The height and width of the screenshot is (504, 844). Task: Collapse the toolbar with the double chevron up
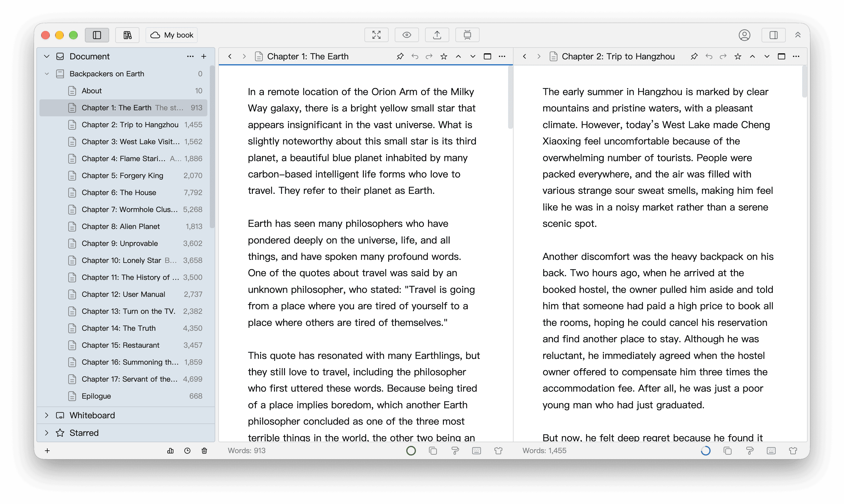pos(798,35)
